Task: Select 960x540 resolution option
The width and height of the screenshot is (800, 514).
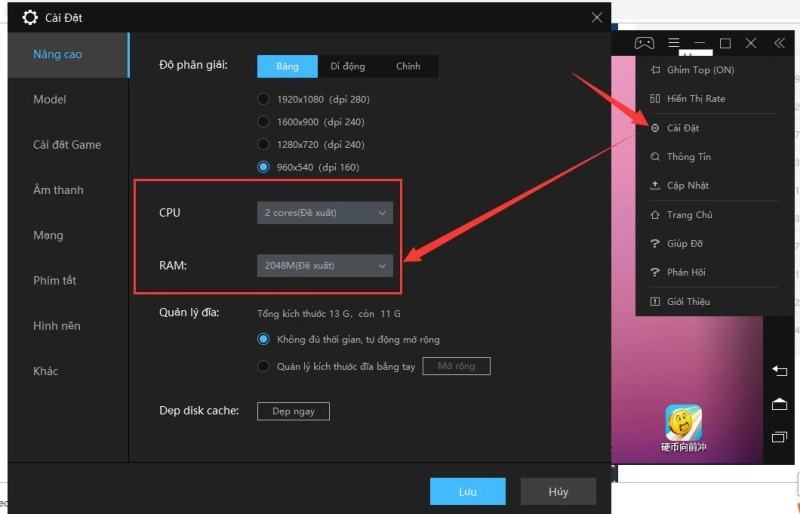Action: tap(263, 167)
